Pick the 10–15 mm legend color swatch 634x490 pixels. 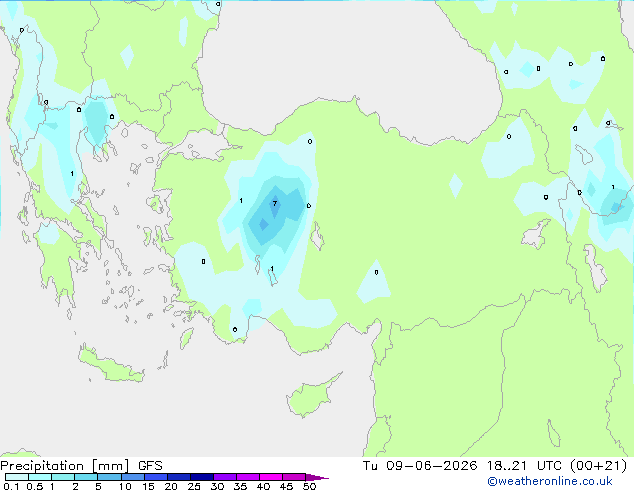tap(132, 477)
